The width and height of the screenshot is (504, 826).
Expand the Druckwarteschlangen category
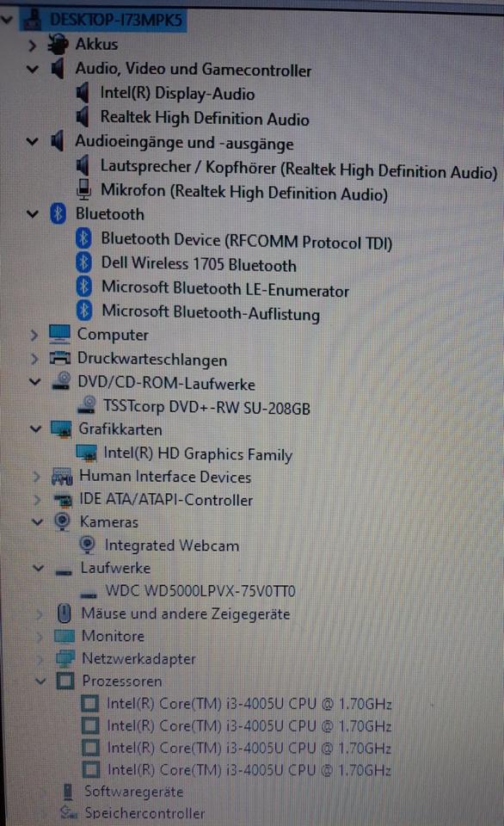(34, 359)
